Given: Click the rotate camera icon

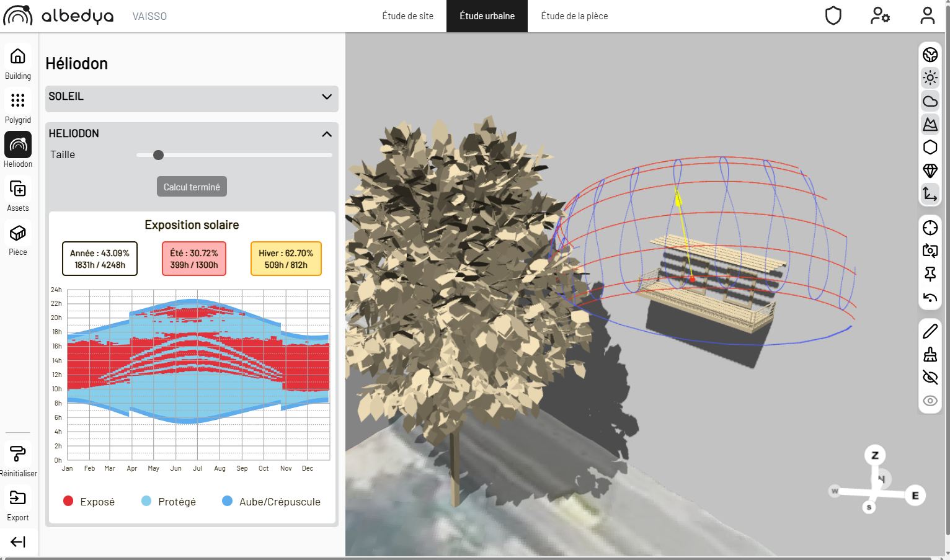Looking at the screenshot, I should click(930, 251).
